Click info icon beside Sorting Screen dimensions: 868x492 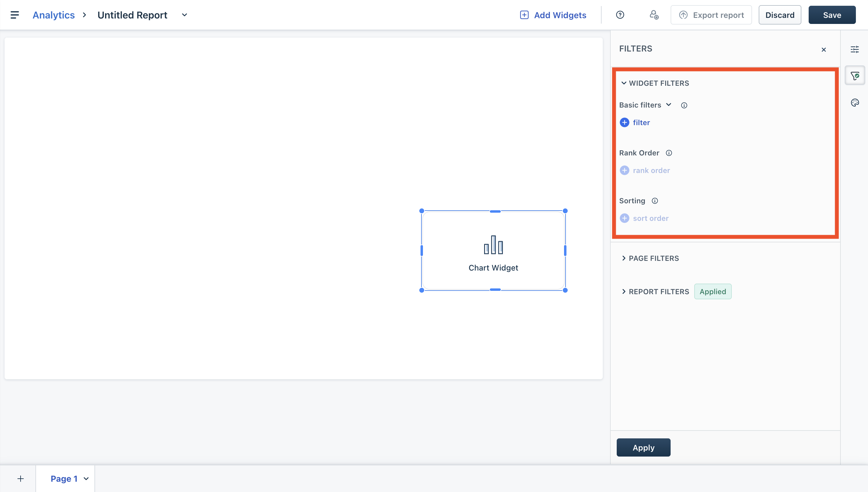point(655,201)
